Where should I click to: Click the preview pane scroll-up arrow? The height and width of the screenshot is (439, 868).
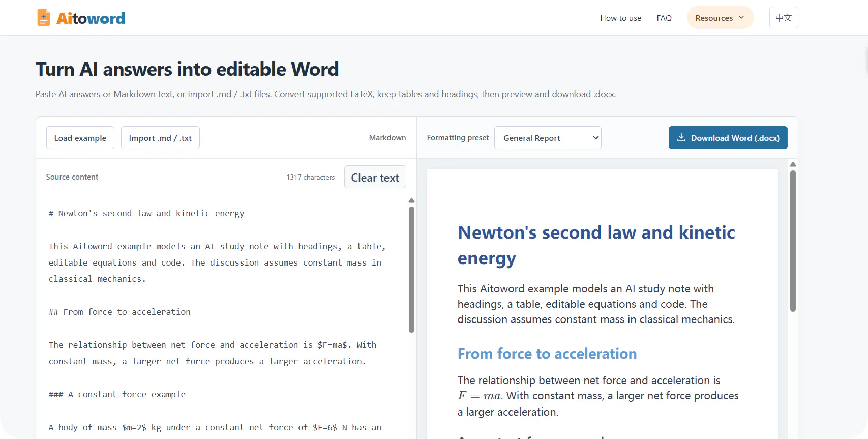click(793, 164)
